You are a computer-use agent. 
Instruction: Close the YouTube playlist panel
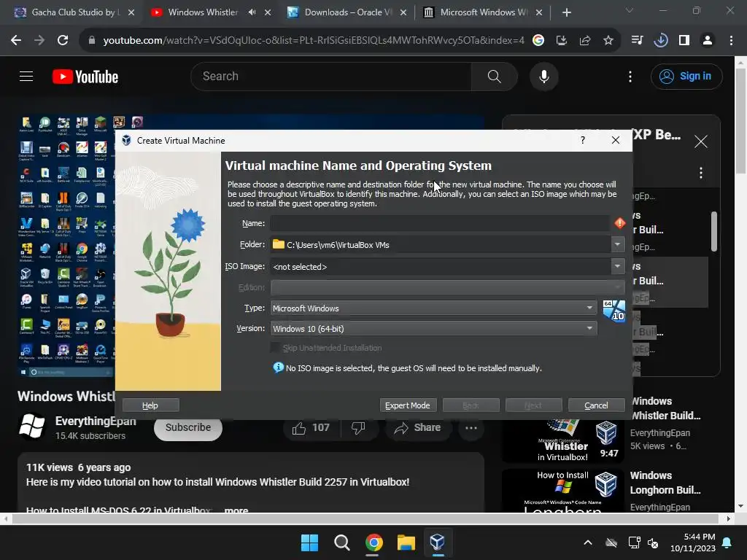point(700,141)
